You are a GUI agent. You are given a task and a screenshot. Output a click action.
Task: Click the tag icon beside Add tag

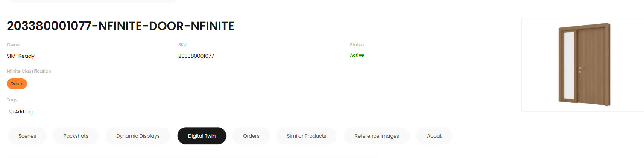pyautogui.click(x=11, y=111)
